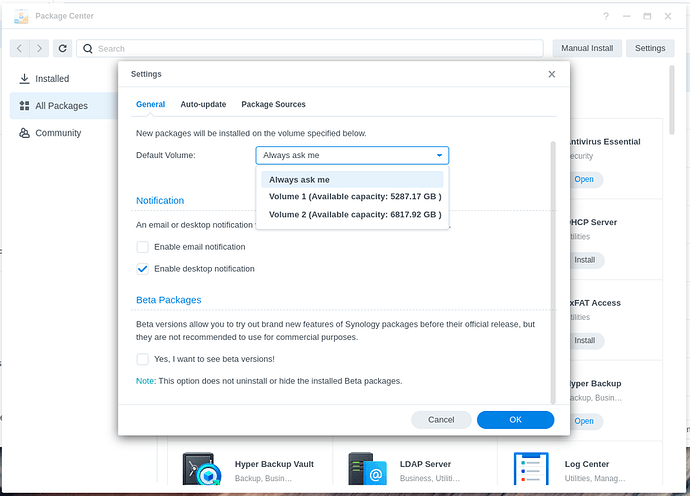Click the LDAP Server icon
Screen dimensions: 690x496
(x=367, y=469)
